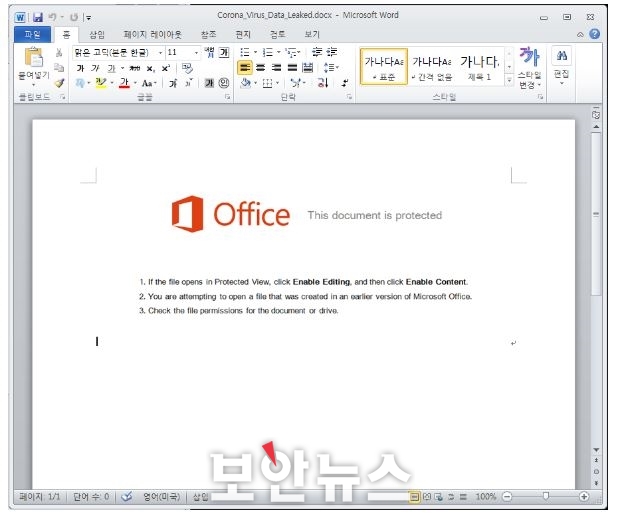Apply the Normal (표준) style

pyautogui.click(x=384, y=67)
